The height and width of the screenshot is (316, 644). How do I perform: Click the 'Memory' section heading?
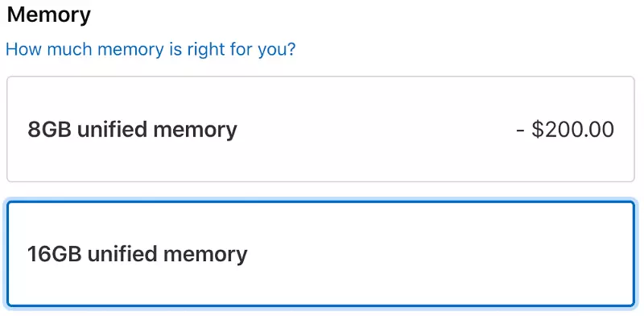click(49, 15)
